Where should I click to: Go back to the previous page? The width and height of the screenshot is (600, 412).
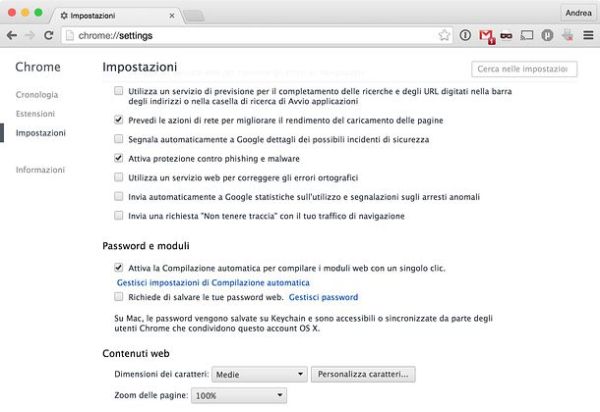(11, 35)
